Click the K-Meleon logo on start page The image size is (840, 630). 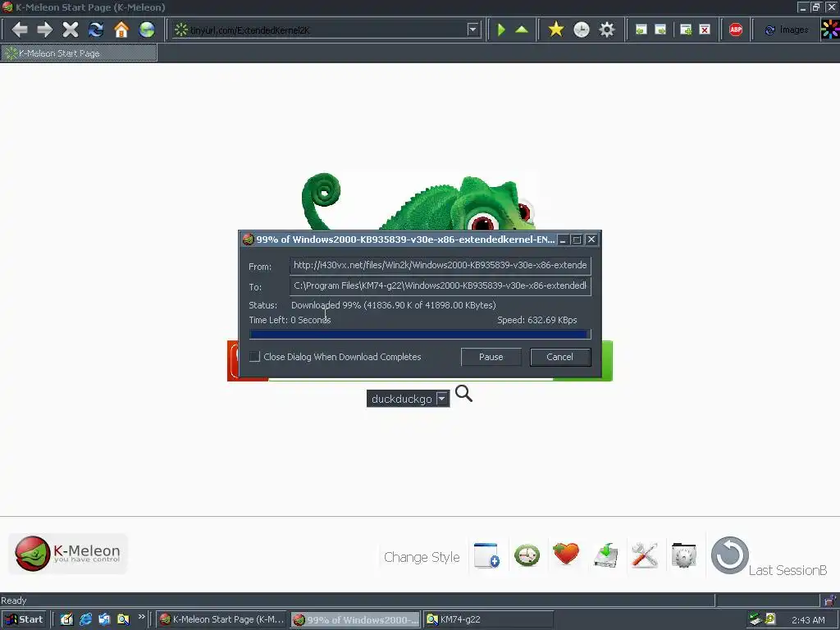(x=68, y=554)
